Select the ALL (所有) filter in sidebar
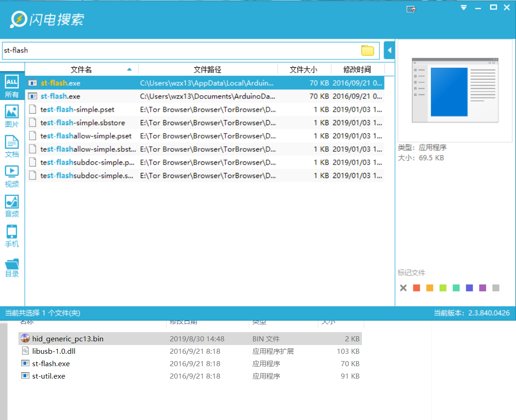Viewport: 516px width, 420px height. [x=11, y=83]
